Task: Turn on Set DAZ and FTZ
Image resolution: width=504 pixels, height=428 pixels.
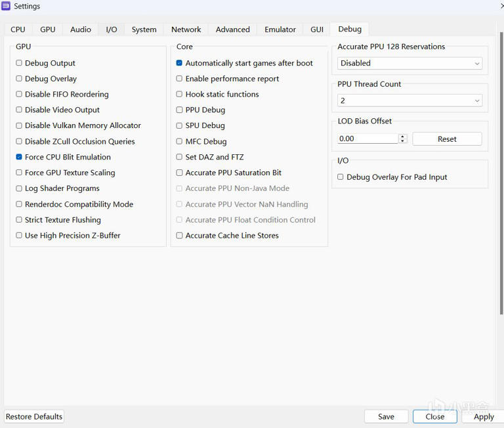Action: 179,157
